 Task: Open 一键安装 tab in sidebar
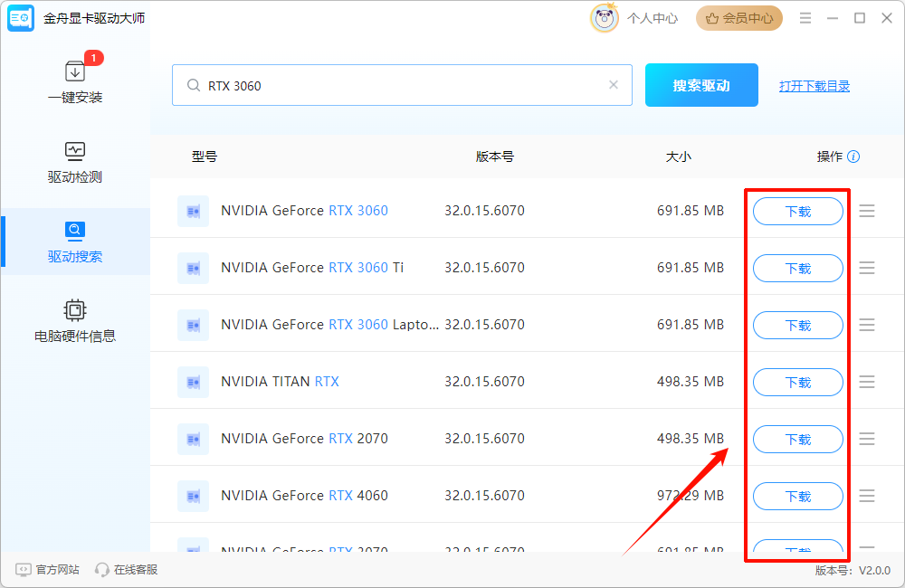[75, 82]
